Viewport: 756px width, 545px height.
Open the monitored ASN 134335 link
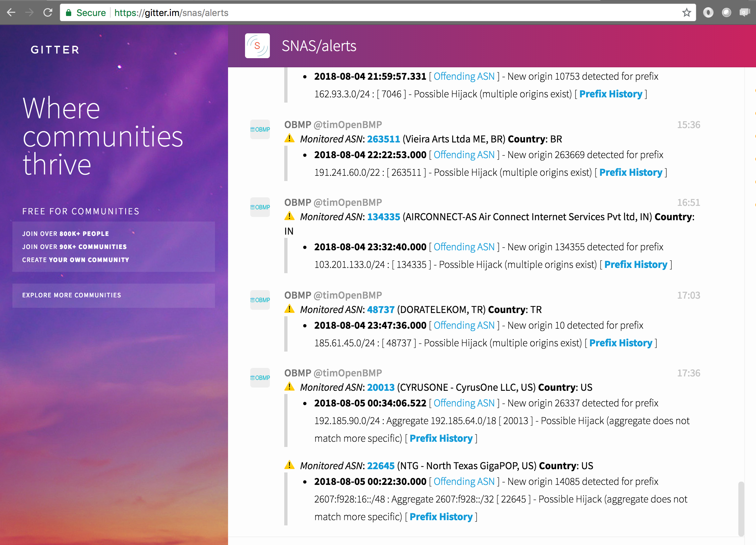[383, 217]
